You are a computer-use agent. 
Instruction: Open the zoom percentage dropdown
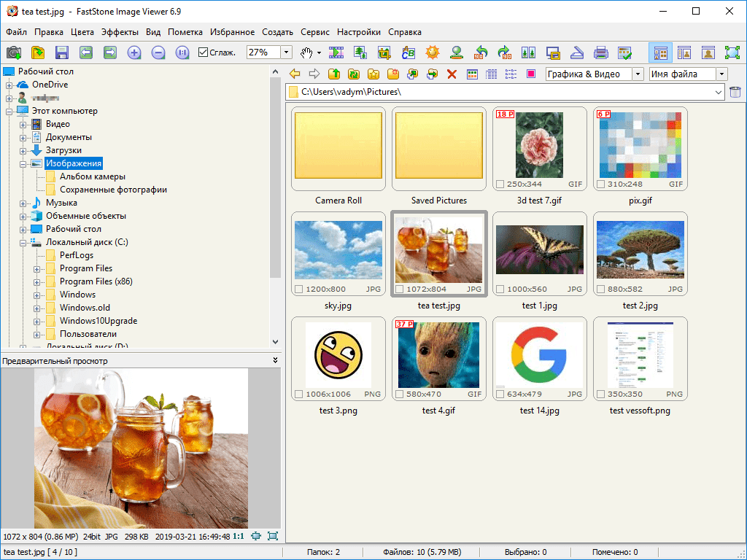pyautogui.click(x=286, y=52)
